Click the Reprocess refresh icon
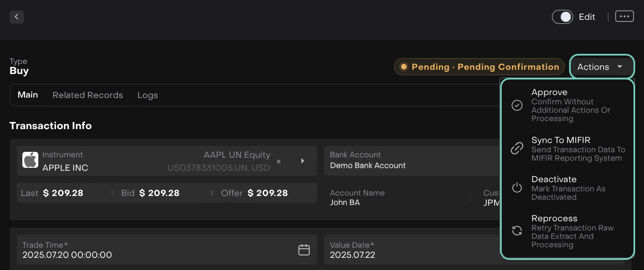644x270 pixels. click(x=517, y=231)
